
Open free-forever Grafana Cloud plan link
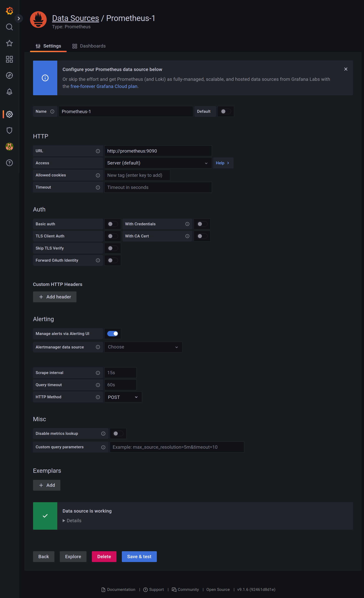point(104,86)
